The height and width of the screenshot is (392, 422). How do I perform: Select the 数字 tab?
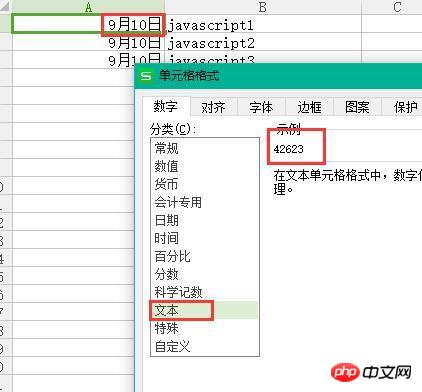(166, 107)
